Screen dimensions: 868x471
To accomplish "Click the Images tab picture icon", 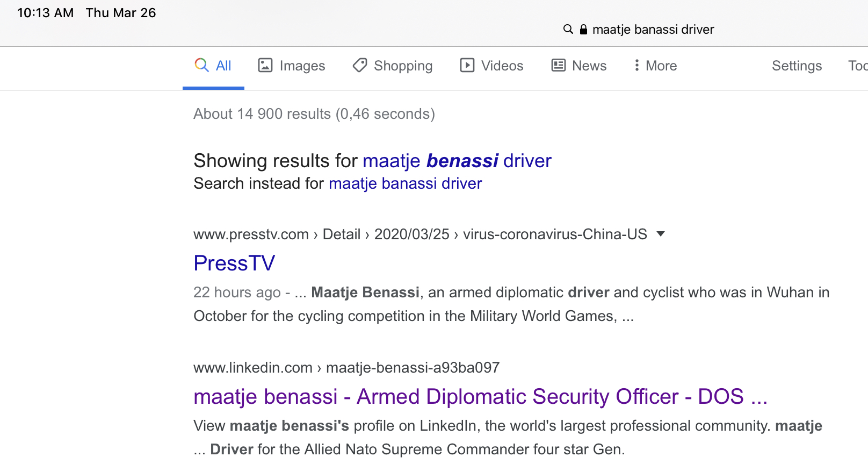I will click(265, 65).
